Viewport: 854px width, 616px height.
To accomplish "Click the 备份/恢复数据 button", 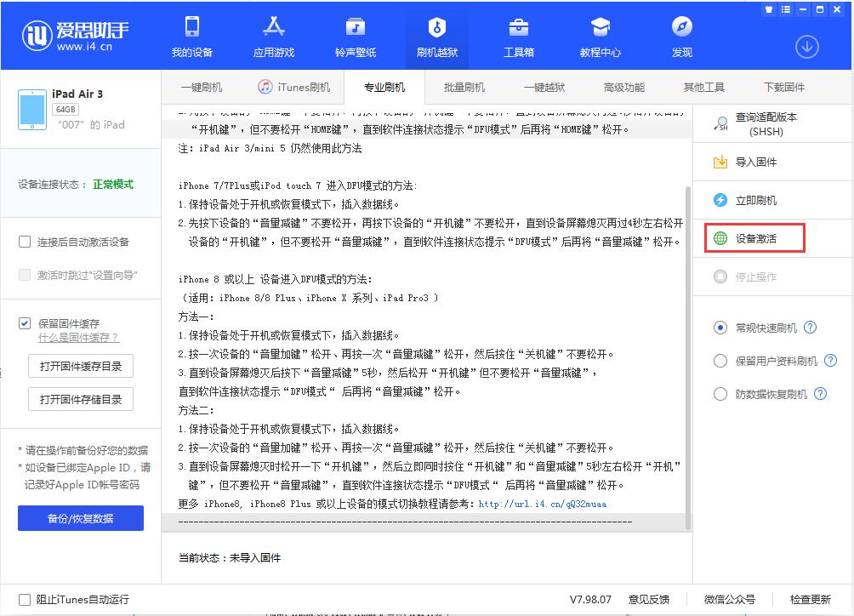I will (x=80, y=517).
